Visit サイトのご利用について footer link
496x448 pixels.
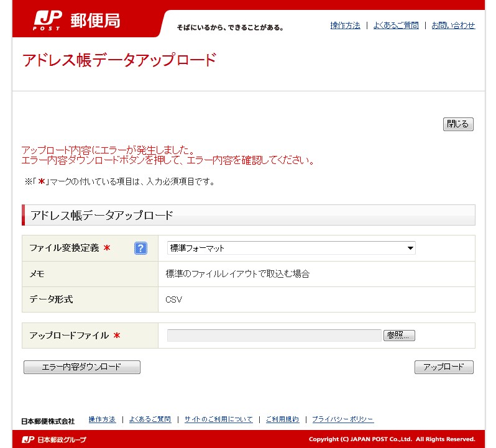[x=218, y=419]
